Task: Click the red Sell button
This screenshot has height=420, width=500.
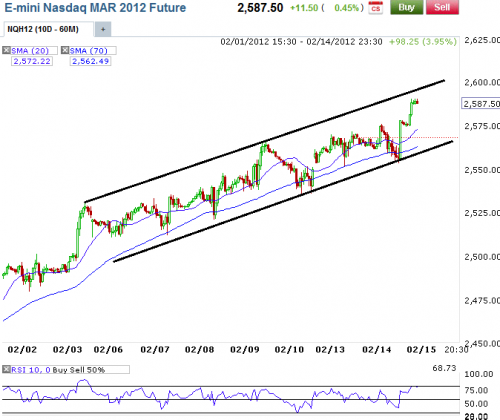Action: pyautogui.click(x=442, y=7)
